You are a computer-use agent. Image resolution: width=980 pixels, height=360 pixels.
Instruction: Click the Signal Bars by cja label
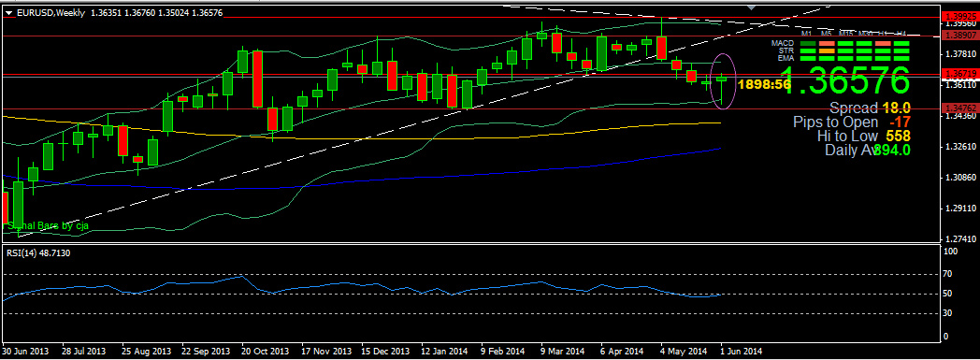48,225
